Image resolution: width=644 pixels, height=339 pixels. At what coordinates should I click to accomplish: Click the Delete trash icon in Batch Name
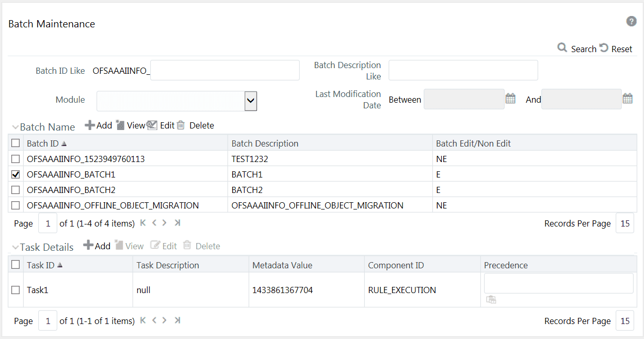181,125
